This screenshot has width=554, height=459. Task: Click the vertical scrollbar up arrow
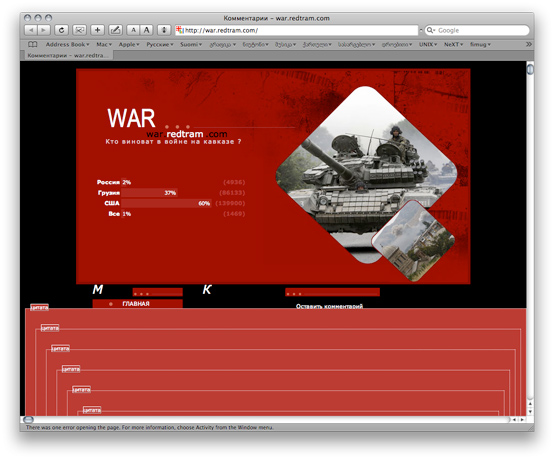pyautogui.click(x=530, y=404)
